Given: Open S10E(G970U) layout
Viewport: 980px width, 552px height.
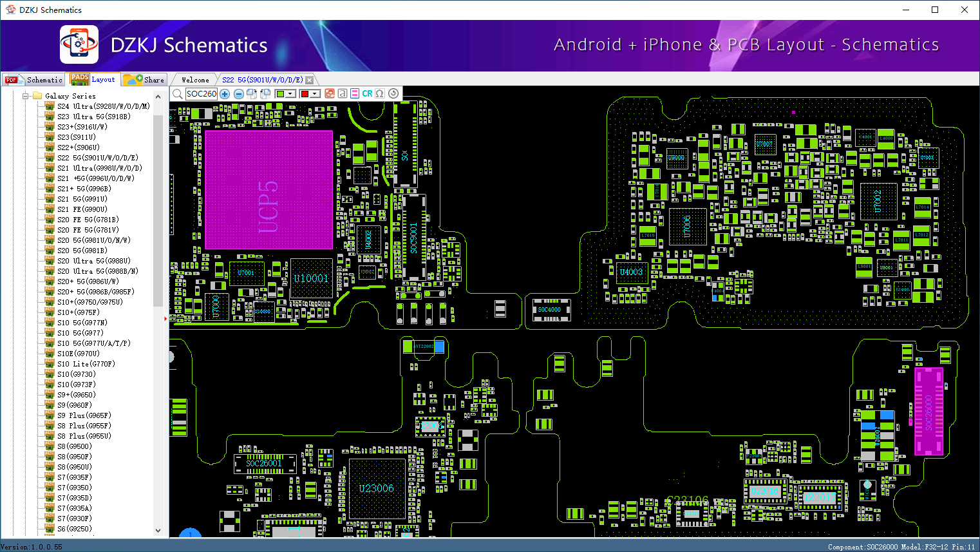Looking at the screenshot, I should (79, 354).
